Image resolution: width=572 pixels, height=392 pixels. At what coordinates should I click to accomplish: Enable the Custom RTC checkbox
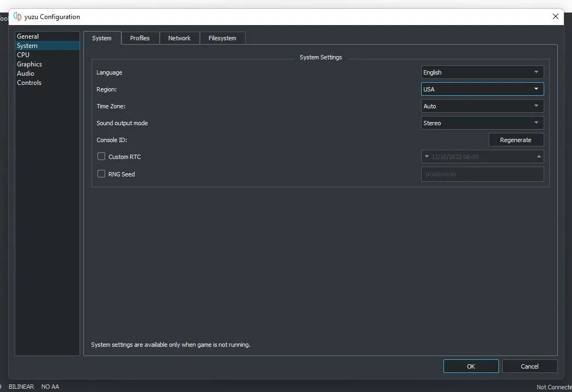pos(101,156)
